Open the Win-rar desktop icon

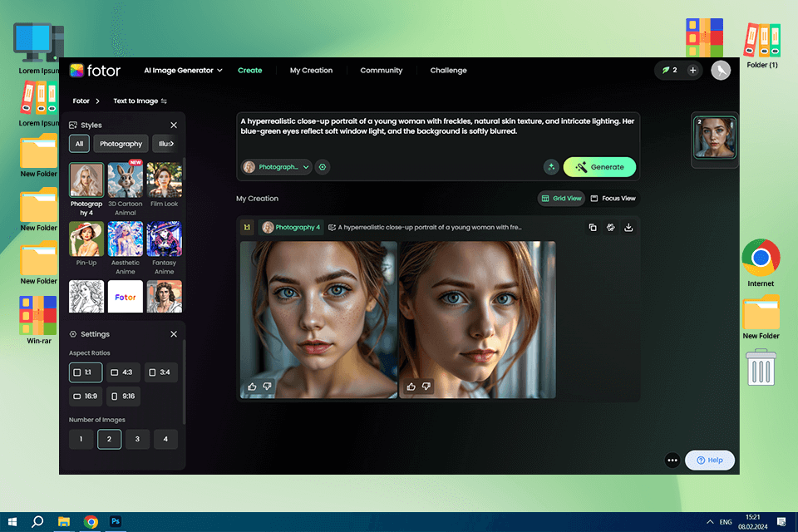39,320
